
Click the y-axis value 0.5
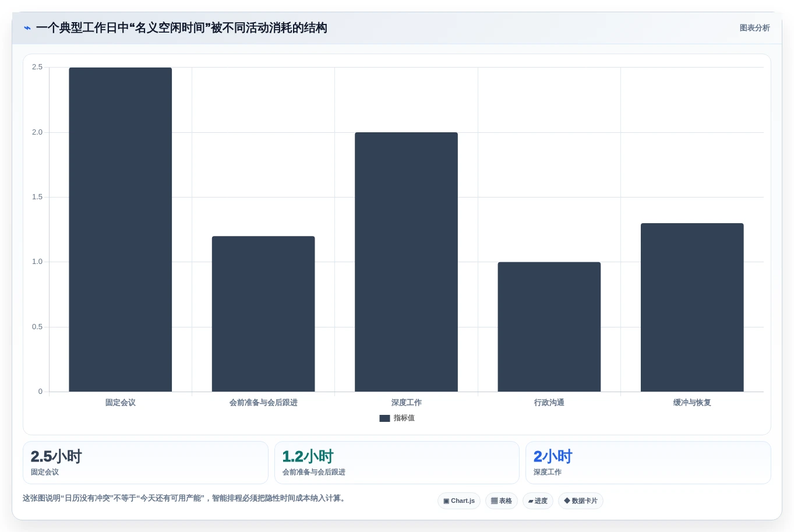pyautogui.click(x=37, y=327)
